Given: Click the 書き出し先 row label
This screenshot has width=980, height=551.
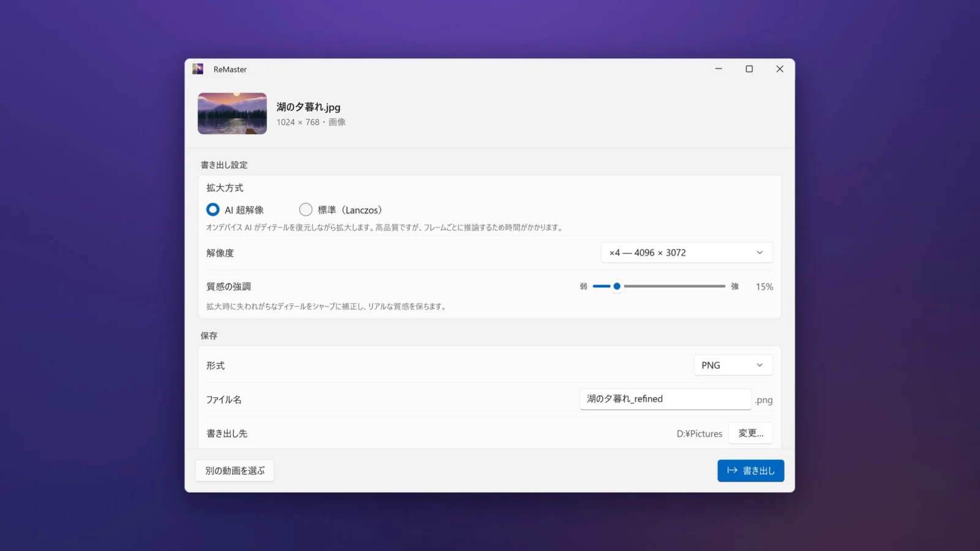Looking at the screenshot, I should tap(227, 433).
